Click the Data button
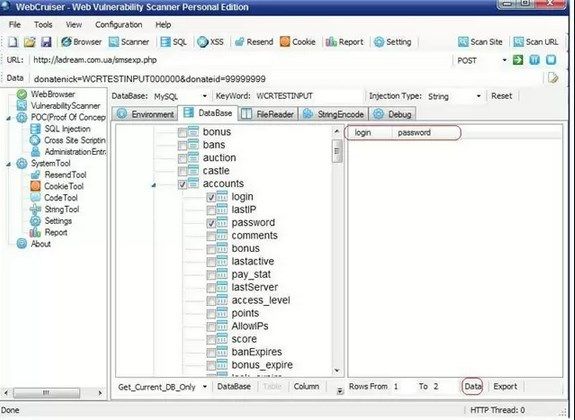Image resolution: width=575 pixels, height=420 pixels. (472, 386)
